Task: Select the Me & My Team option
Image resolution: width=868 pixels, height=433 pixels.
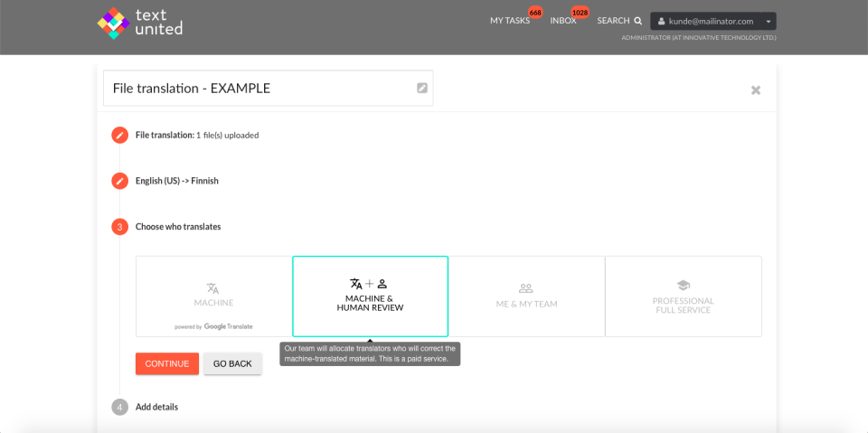Action: 526,297
